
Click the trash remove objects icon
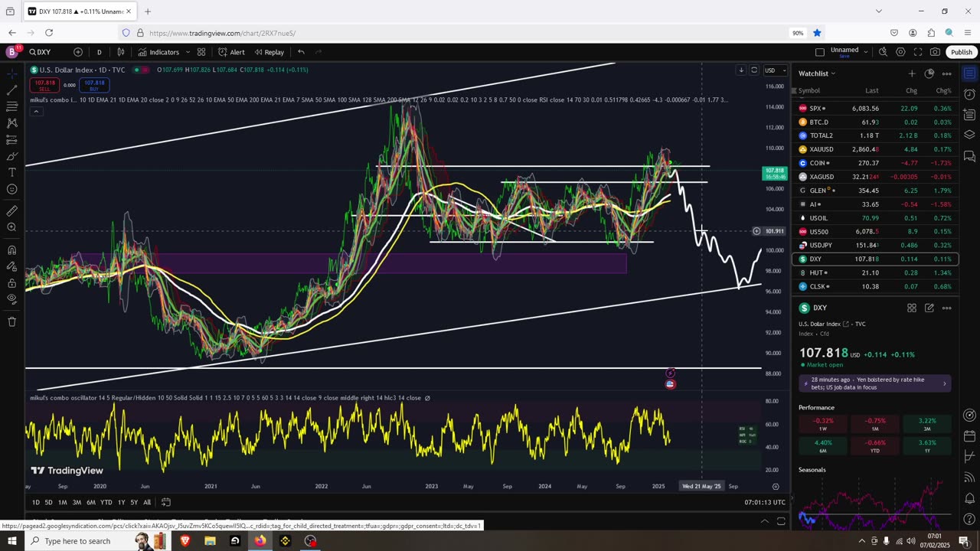click(11, 322)
